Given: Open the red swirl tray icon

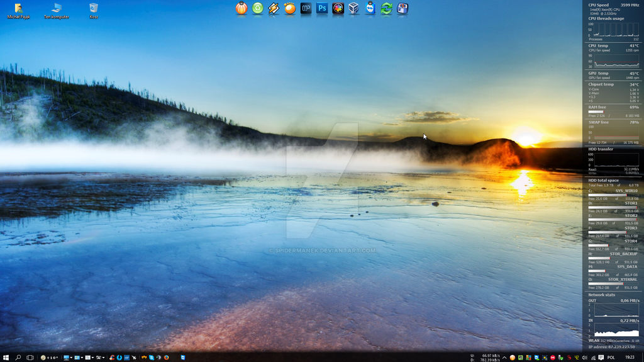Looking at the screenshot, I should pyautogui.click(x=569, y=358).
